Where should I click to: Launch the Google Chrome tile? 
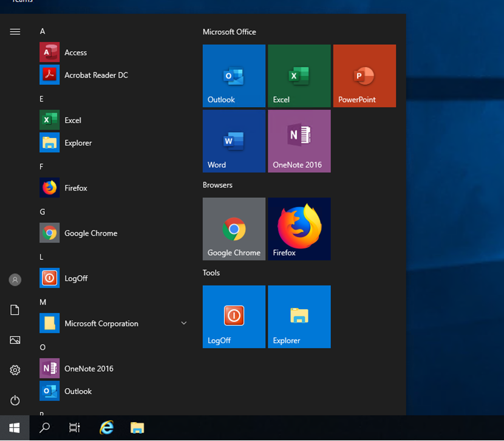tap(234, 229)
